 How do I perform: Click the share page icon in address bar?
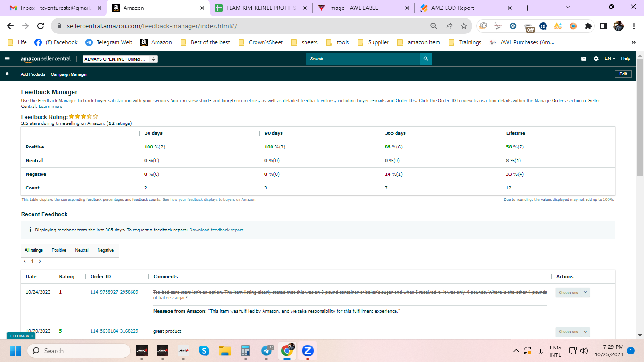pyautogui.click(x=449, y=26)
